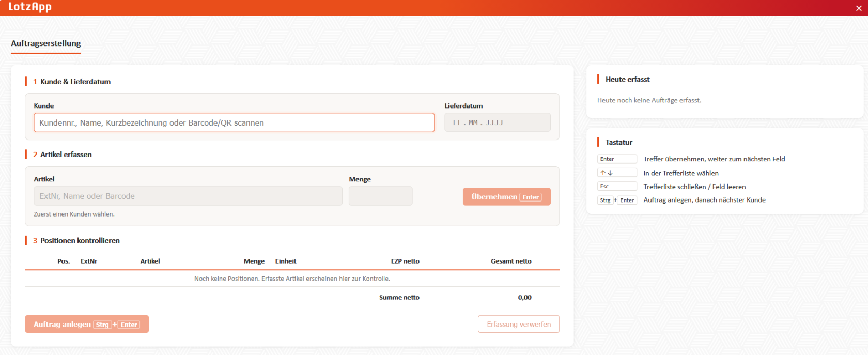Click the Strg key hint in Tastatur panel

coord(605,200)
